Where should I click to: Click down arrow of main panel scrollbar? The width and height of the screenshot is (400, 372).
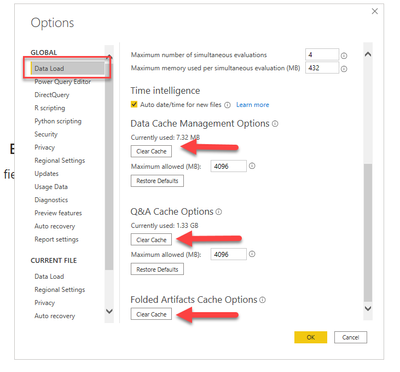tap(368, 308)
